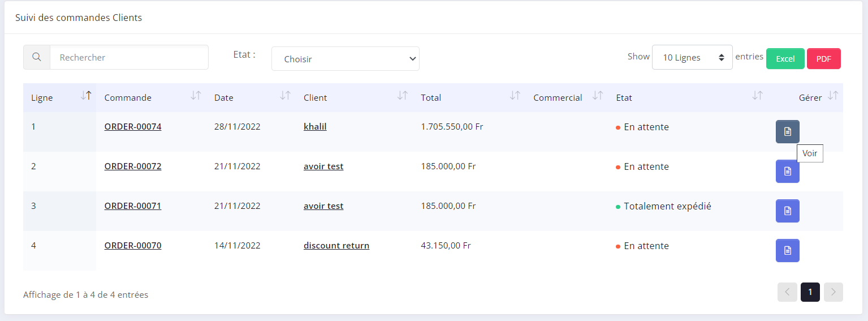This screenshot has height=321, width=868.
Task: Export table with the PDF button
Action: (x=823, y=59)
